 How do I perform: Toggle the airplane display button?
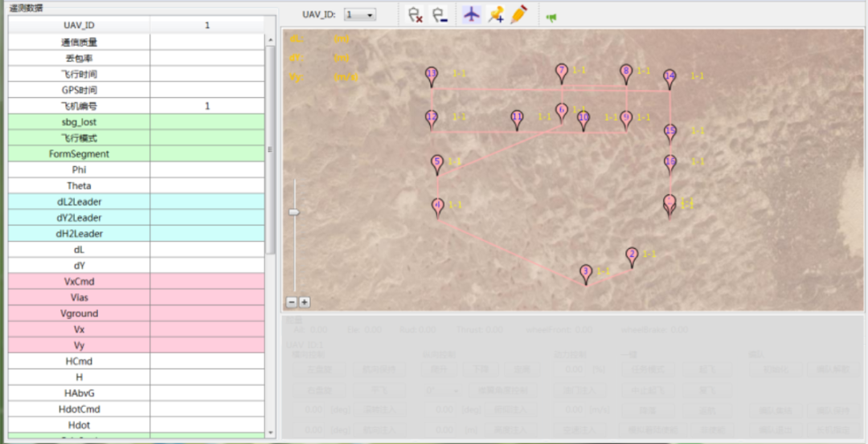(x=472, y=14)
